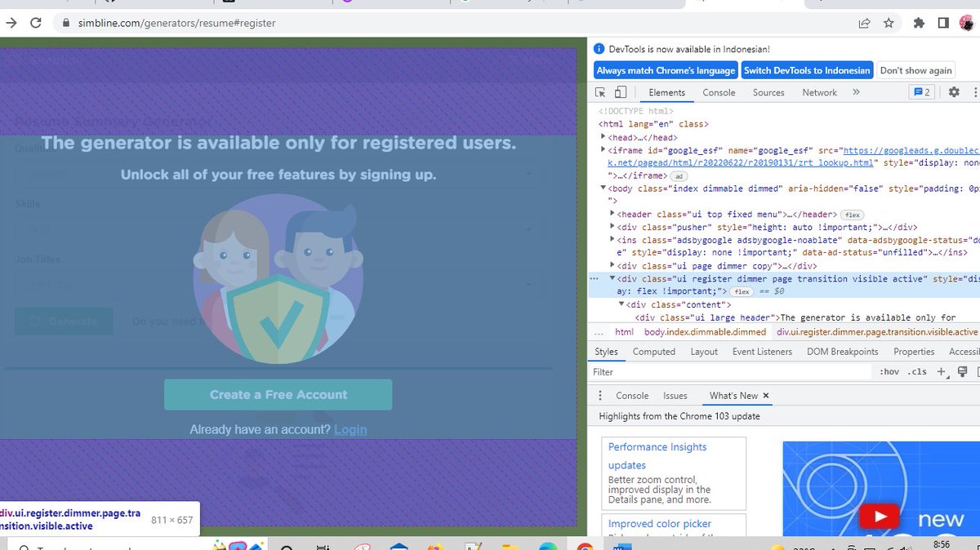Open Improved color picker link
The image size is (980, 550).
coord(660,524)
